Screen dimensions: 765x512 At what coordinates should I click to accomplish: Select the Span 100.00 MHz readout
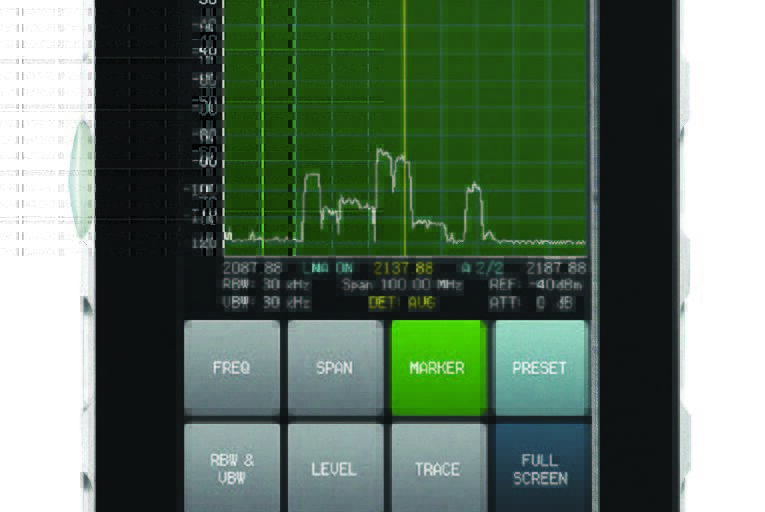(402, 285)
